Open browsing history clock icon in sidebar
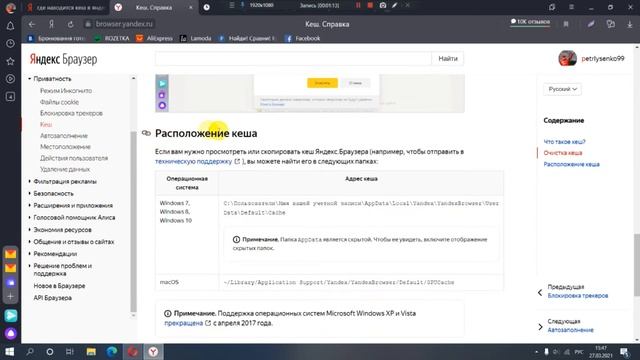This screenshot has width=640, height=360. point(10,44)
